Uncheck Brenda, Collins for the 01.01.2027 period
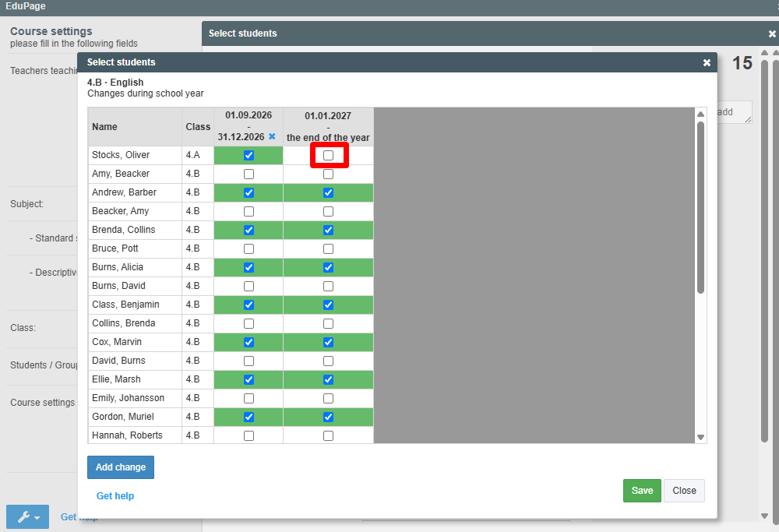 (x=329, y=230)
